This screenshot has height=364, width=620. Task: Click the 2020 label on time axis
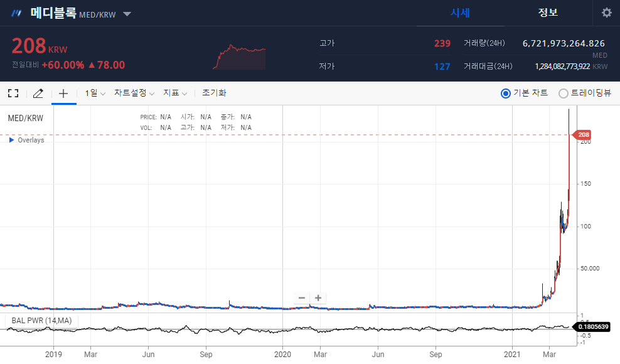(282, 355)
